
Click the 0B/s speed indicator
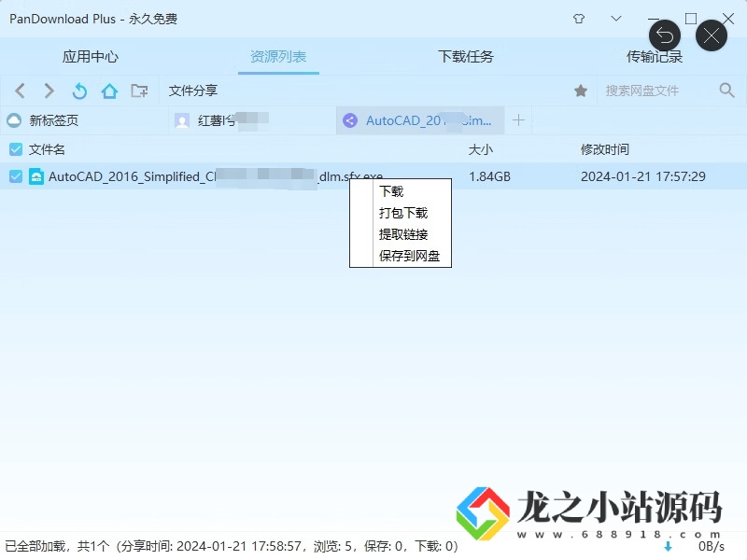(x=711, y=546)
